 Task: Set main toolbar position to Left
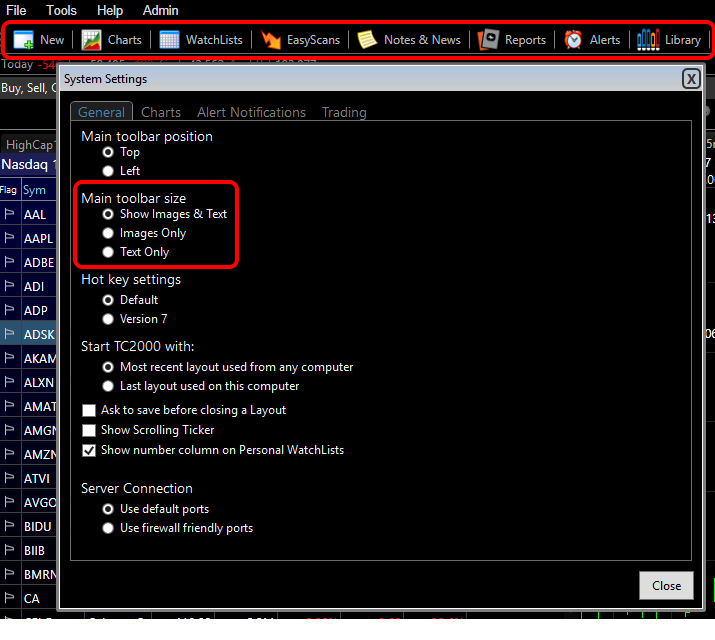[x=108, y=171]
